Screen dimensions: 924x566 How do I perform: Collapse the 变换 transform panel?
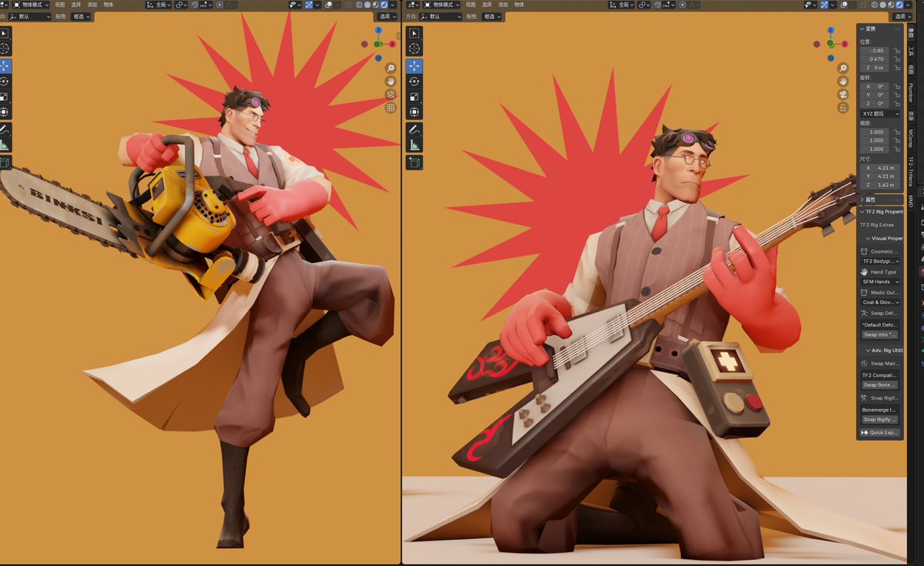881,28
